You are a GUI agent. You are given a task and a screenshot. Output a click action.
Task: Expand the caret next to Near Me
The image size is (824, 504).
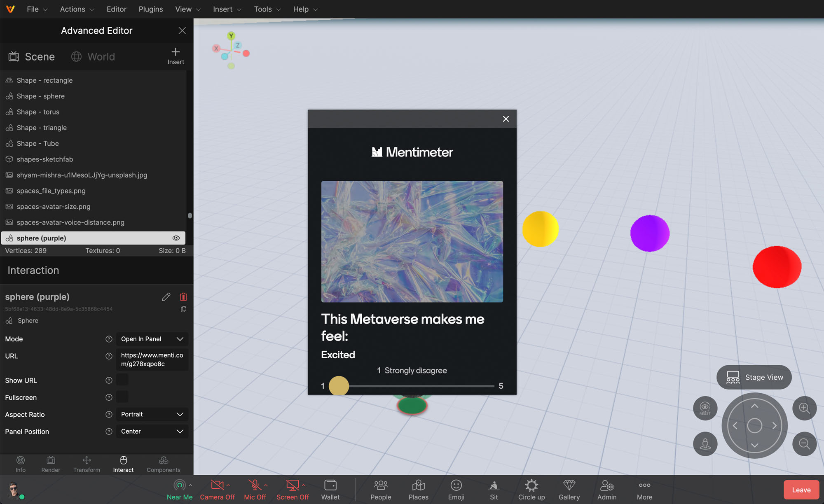(190, 485)
